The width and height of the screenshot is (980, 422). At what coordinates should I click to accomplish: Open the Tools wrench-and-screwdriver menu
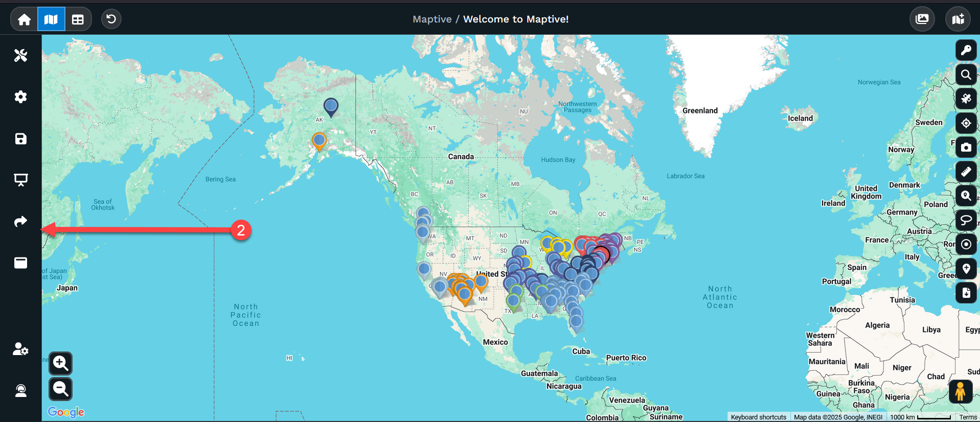point(20,55)
